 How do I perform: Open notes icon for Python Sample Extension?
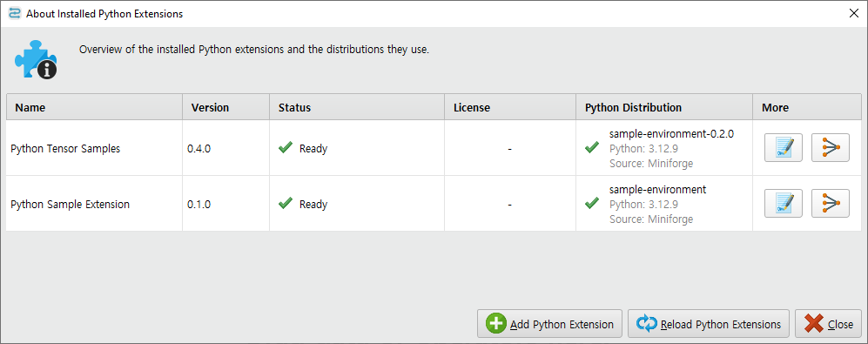pos(784,203)
